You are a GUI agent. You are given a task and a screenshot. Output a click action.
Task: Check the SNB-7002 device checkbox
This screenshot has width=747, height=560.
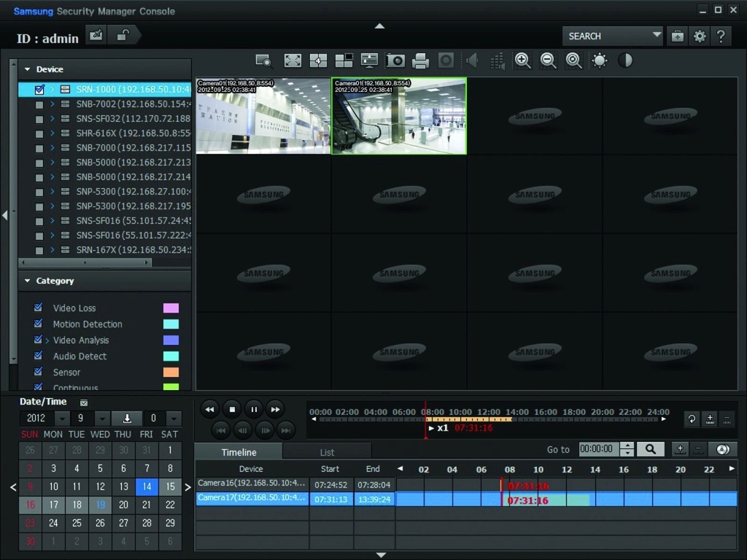(x=39, y=104)
